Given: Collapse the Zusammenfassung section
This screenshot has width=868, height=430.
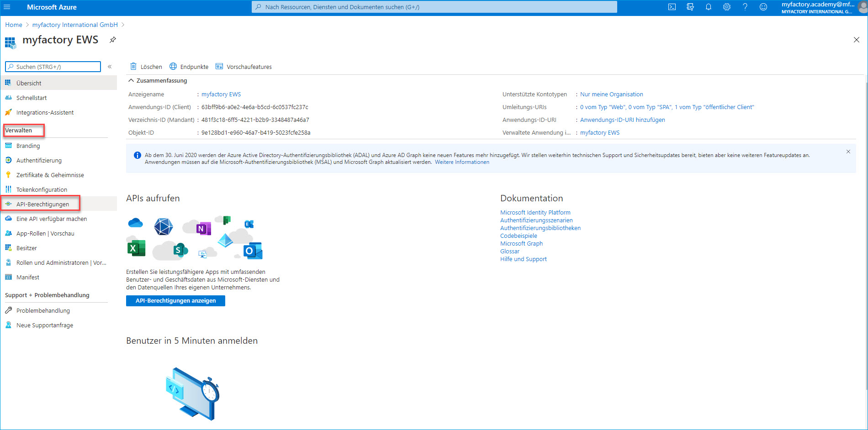Looking at the screenshot, I should [x=158, y=80].
